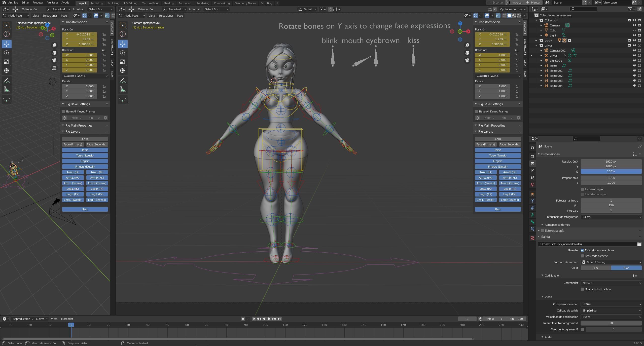The image size is (644, 346).
Task: Exclude the curvy collection from view layer
Action: (x=629, y=40)
